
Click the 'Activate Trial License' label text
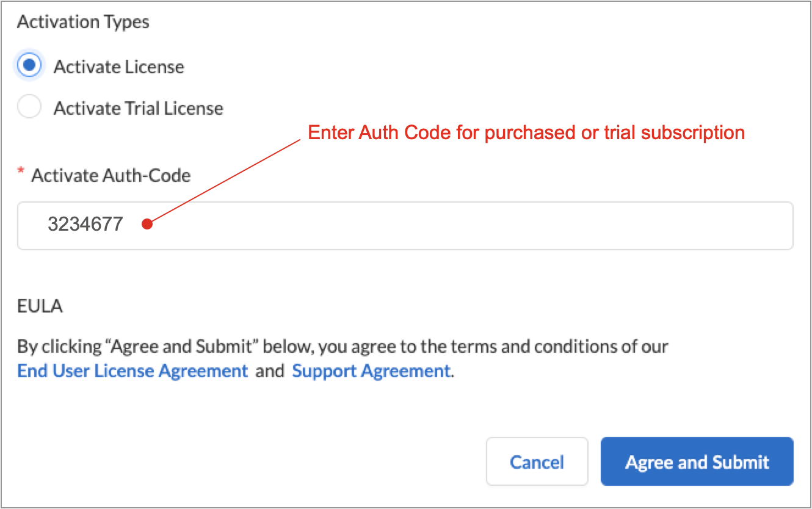pos(138,109)
